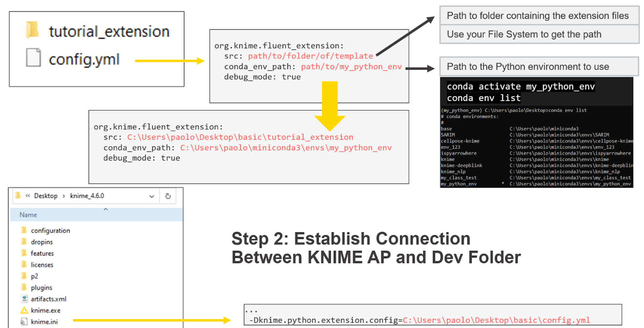Click 'Use your File System to get the path' box

point(539,34)
